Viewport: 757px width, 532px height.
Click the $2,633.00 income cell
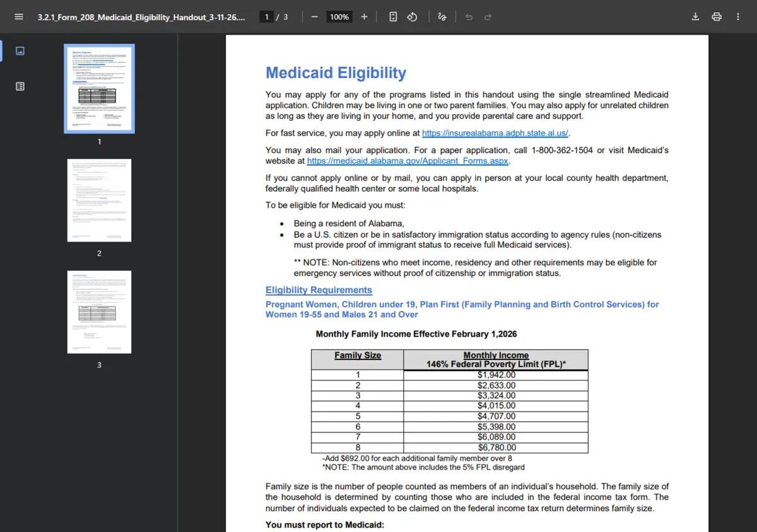coord(496,385)
